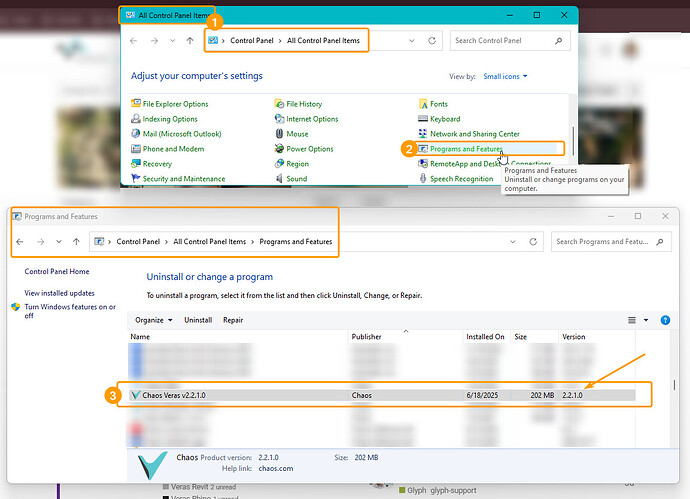Click search magnifier in Search Control Panel box
The height and width of the screenshot is (499, 690).
click(x=558, y=40)
